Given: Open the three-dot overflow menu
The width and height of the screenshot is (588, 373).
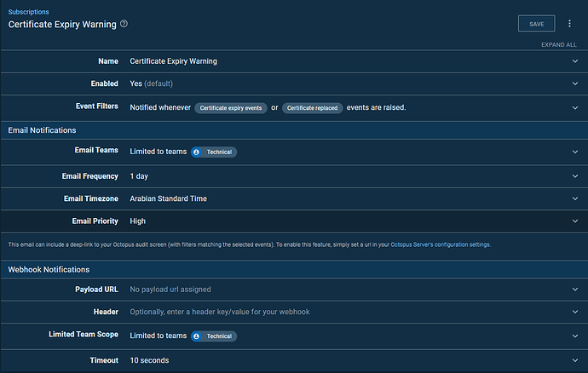Looking at the screenshot, I should point(569,24).
